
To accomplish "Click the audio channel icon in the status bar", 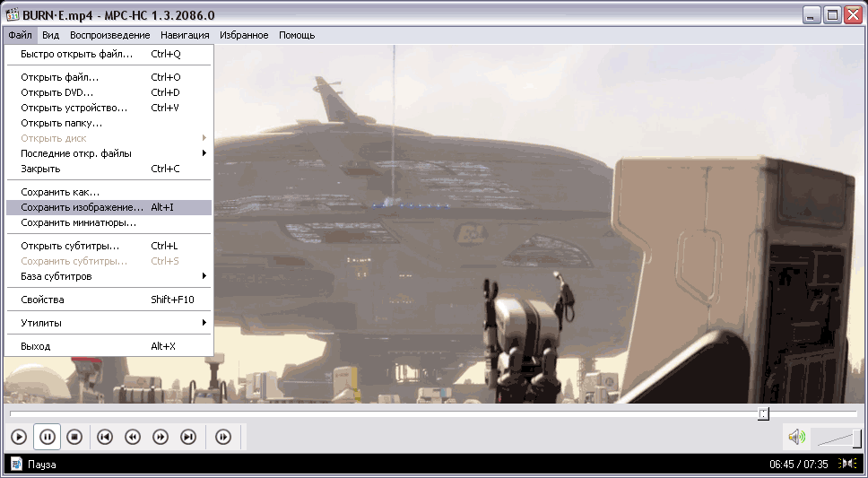I will 846,464.
